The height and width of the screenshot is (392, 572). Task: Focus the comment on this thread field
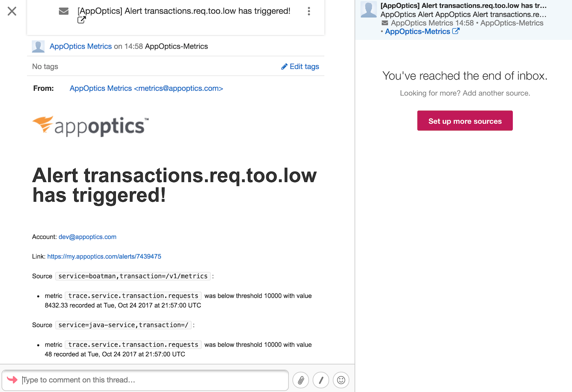pyautogui.click(x=151, y=380)
